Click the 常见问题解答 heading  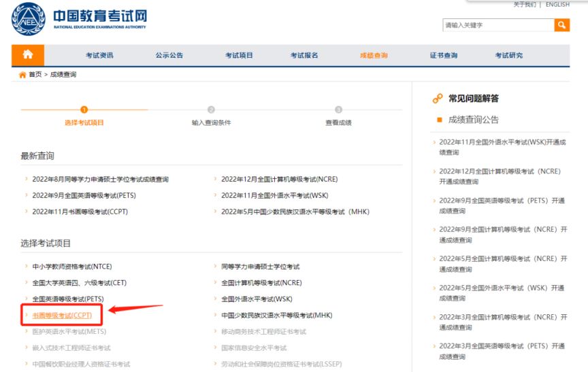pyautogui.click(x=474, y=99)
